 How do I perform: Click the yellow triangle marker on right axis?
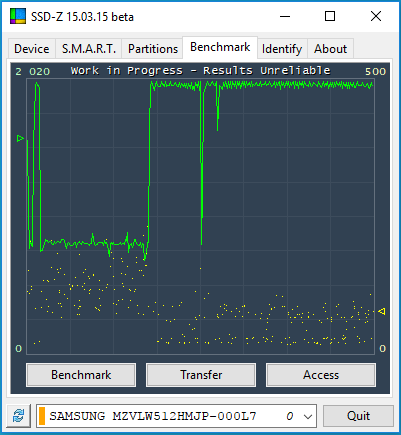(x=382, y=311)
